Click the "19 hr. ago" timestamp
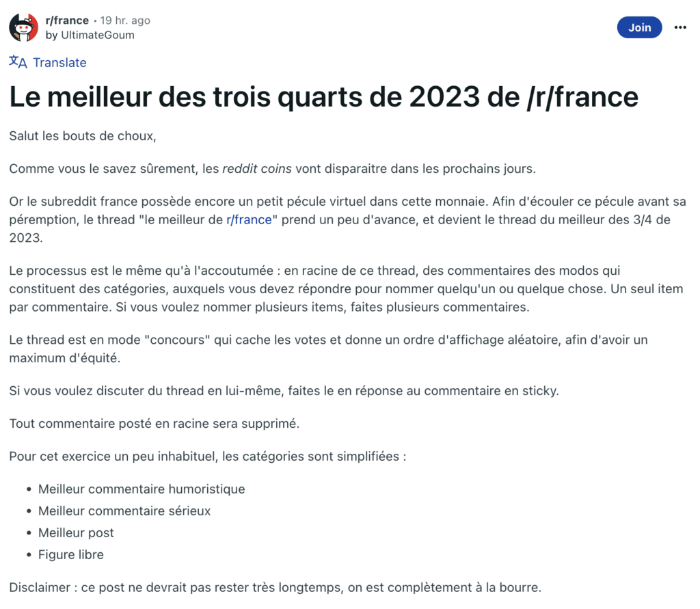This screenshot has width=700, height=609. [123, 20]
